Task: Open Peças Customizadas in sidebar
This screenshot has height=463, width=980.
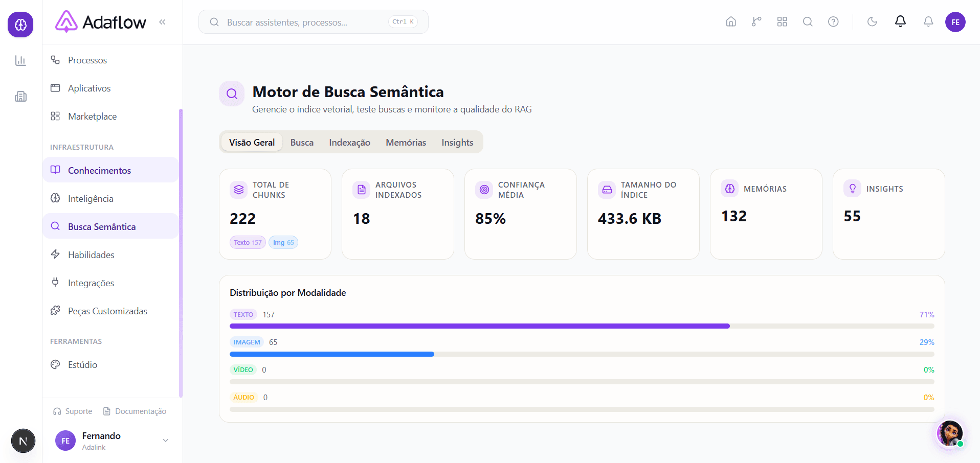Action: [x=110, y=311]
